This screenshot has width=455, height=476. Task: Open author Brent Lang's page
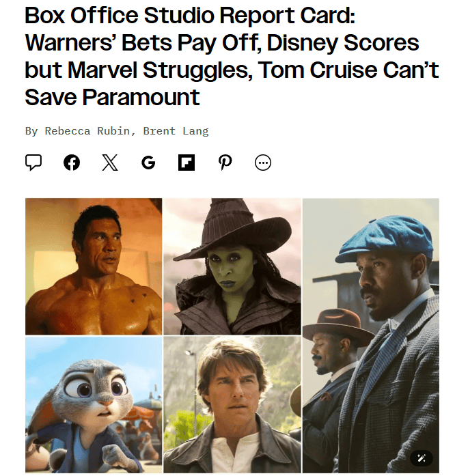tap(176, 131)
